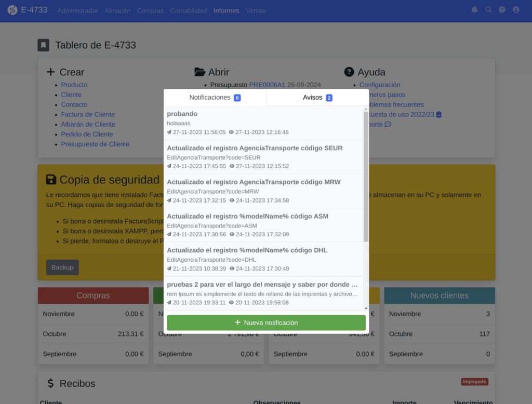Screen dimensions: 532x404
Task: Open the search magnifier icon
Action: click(488, 10)
